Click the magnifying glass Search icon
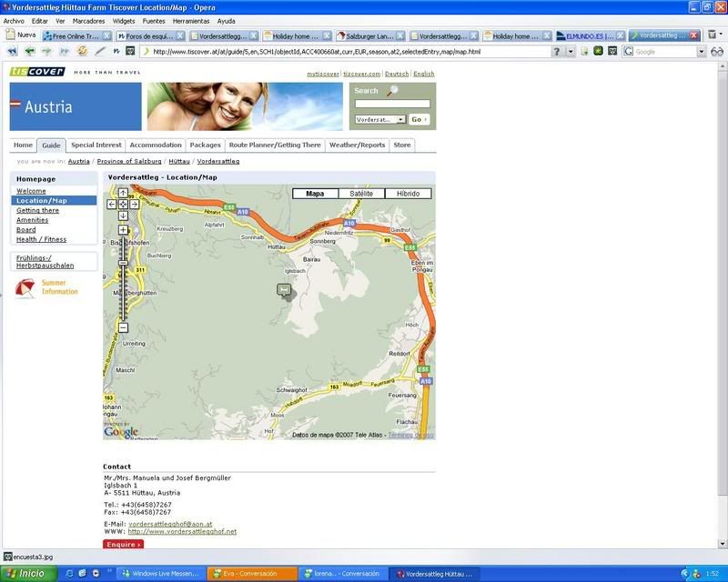Screen dimensions: 728x582 tap(392, 91)
